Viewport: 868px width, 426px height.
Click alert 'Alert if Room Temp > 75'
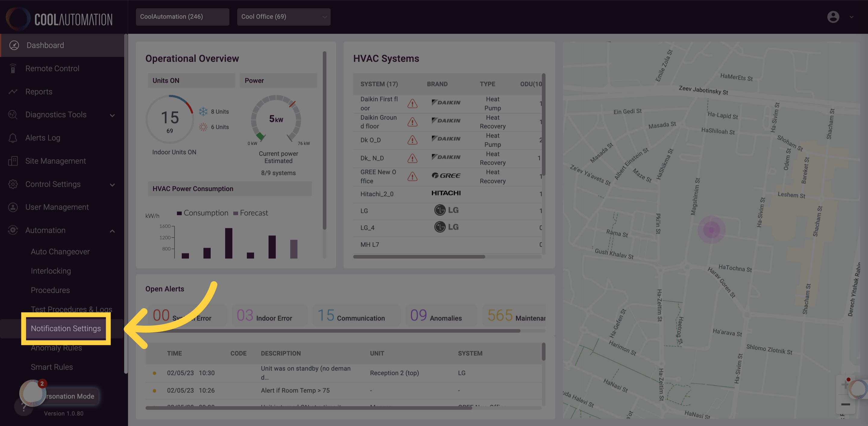(343, 391)
